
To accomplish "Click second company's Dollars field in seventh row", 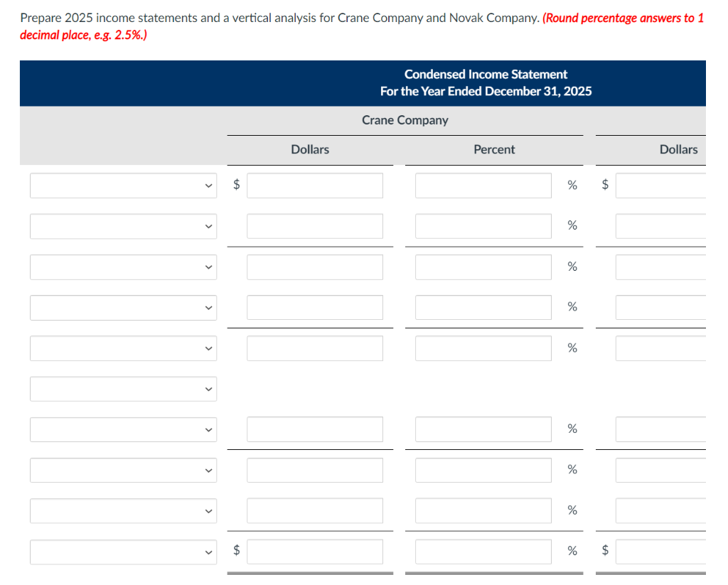I will coord(660,429).
